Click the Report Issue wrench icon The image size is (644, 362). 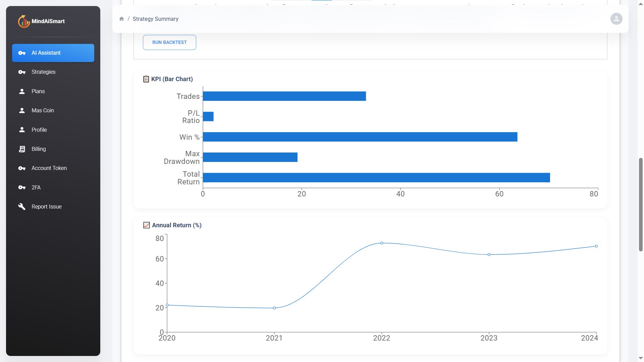coord(22,206)
